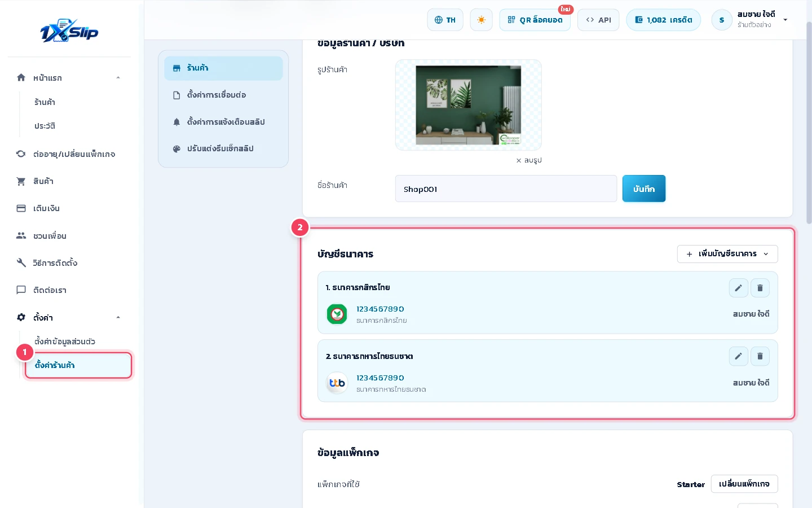This screenshot has width=812, height=508.
Task: Open ร้านค้า under หน้าแรก in sidebar
Action: coord(45,102)
